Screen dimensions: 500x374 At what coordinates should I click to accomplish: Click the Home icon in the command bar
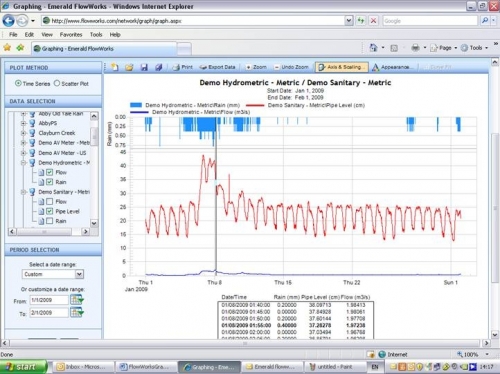click(x=373, y=48)
